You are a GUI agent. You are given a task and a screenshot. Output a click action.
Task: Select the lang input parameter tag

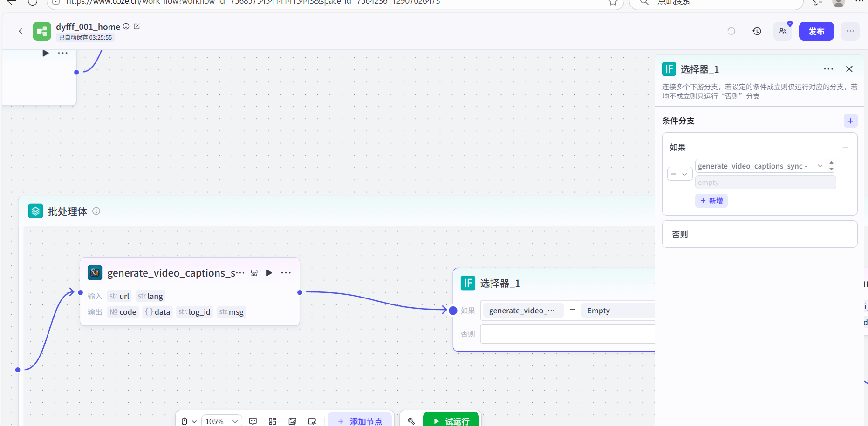150,296
